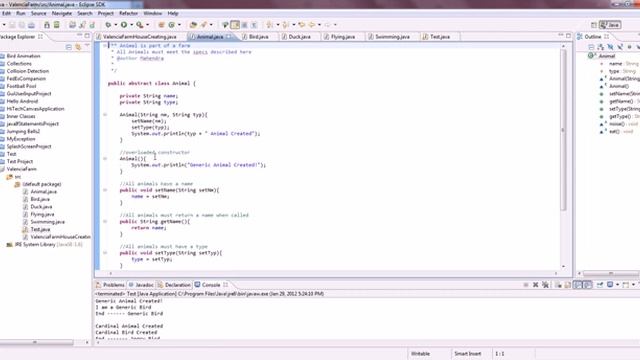Image resolution: width=640 pixels, height=360 pixels.
Task: Open the Navigate menu
Action: (x=62, y=13)
